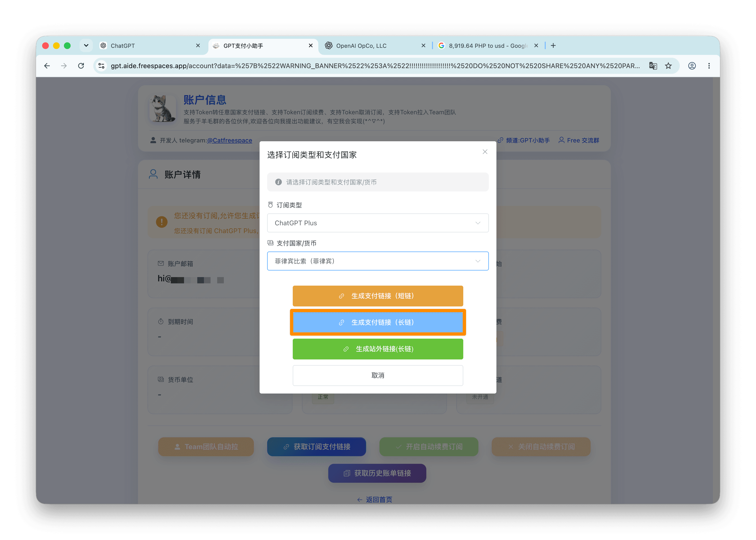Click the 正常 status tag
This screenshot has width=756, height=540.
point(323,397)
